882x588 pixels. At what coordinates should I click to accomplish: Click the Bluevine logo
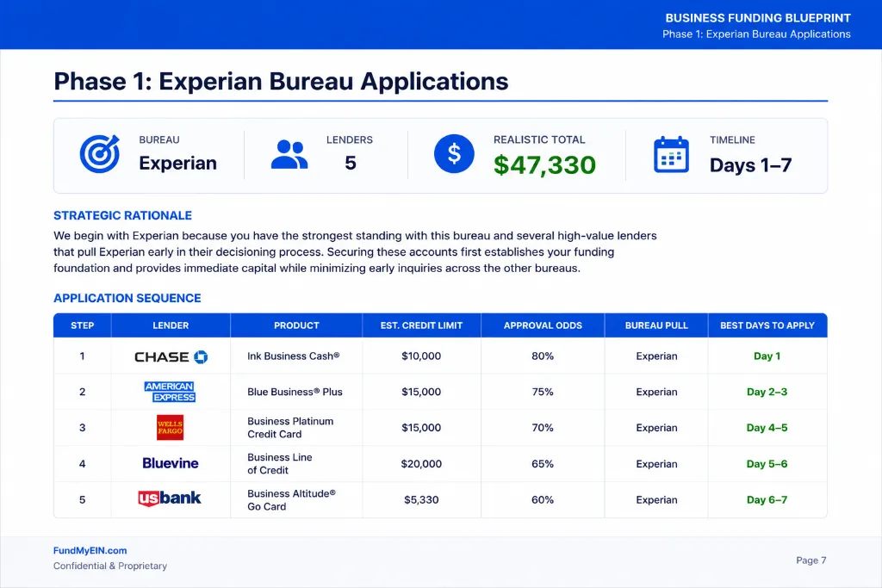(171, 463)
